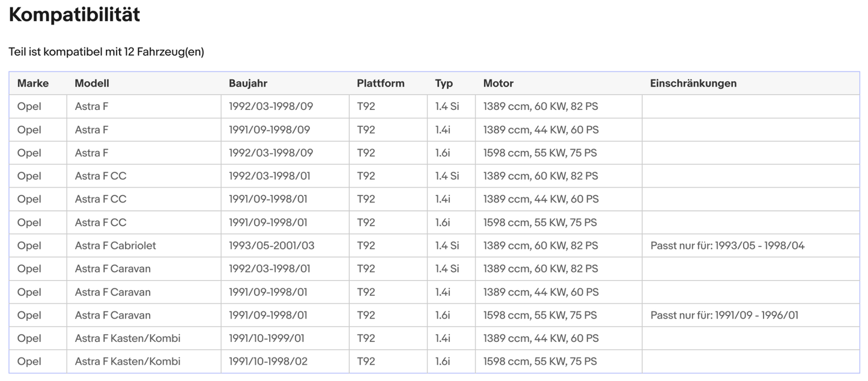This screenshot has height=381, width=868.
Task: Click Opel in the Astra F Cabriolet row
Action: 29,246
